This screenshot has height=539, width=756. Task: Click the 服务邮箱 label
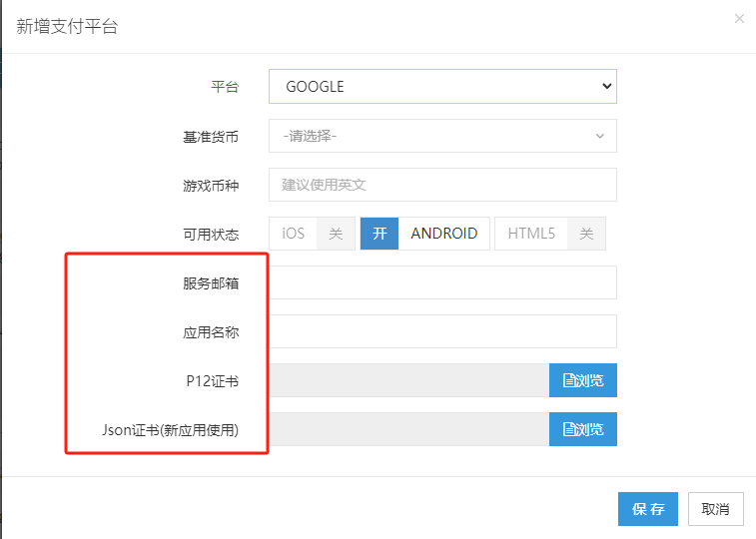(x=211, y=283)
